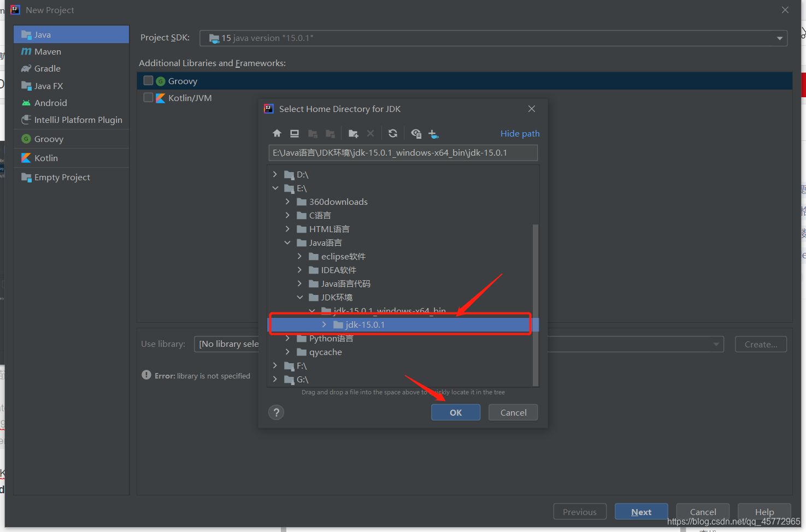Expand the selected jdk-15.0.1 folder chevron
This screenshot has height=532, width=806.
pyautogui.click(x=324, y=324)
